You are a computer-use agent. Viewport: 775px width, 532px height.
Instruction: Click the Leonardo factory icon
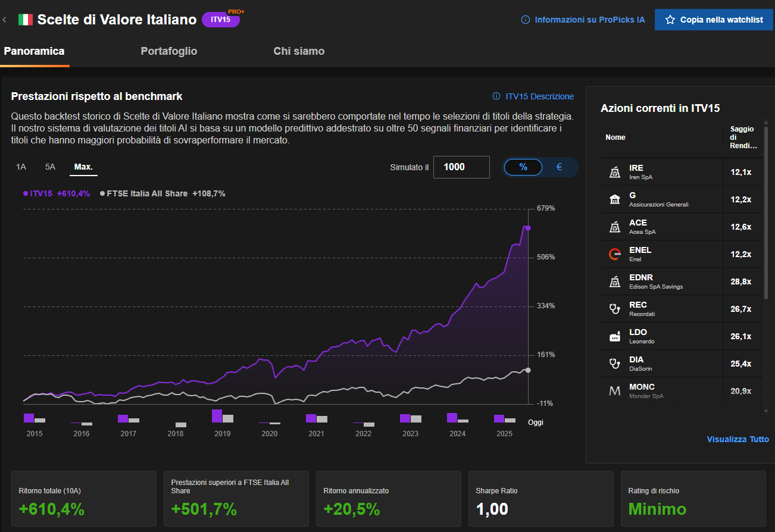(x=614, y=336)
